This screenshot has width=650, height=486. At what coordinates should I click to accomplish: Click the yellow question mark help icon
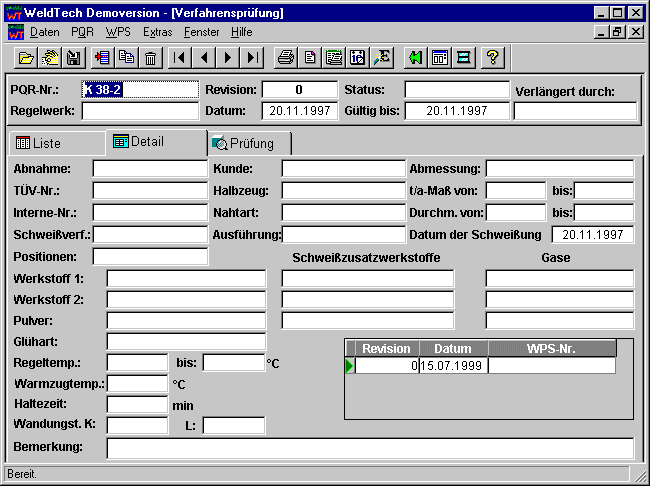[492, 57]
